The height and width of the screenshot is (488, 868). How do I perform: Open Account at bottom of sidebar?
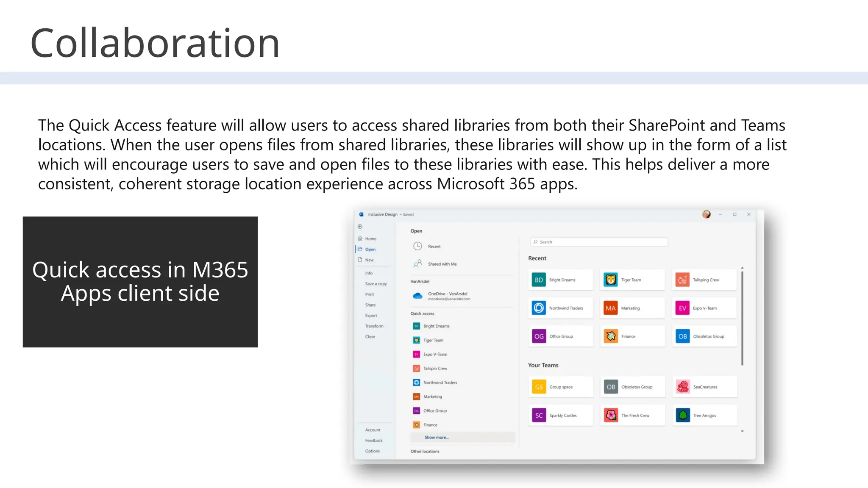click(373, 430)
